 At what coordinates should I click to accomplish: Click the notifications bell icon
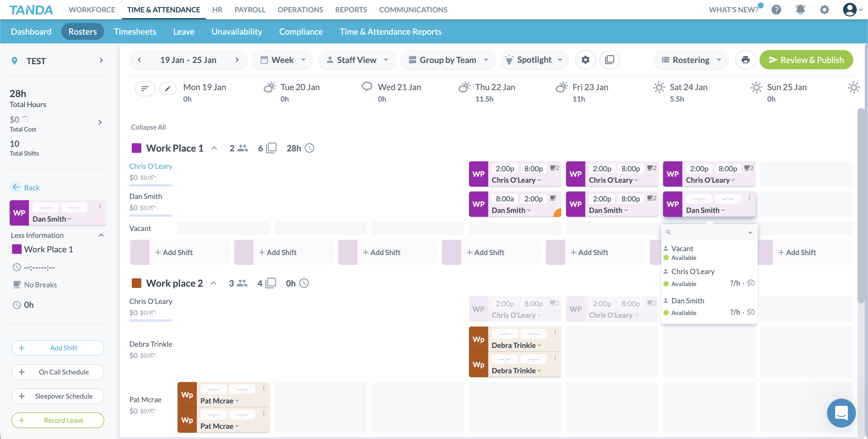point(800,9)
